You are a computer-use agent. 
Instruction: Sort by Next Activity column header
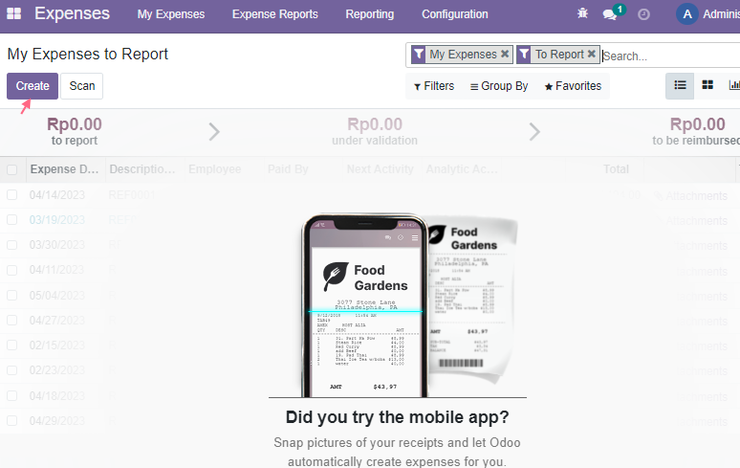(380, 169)
